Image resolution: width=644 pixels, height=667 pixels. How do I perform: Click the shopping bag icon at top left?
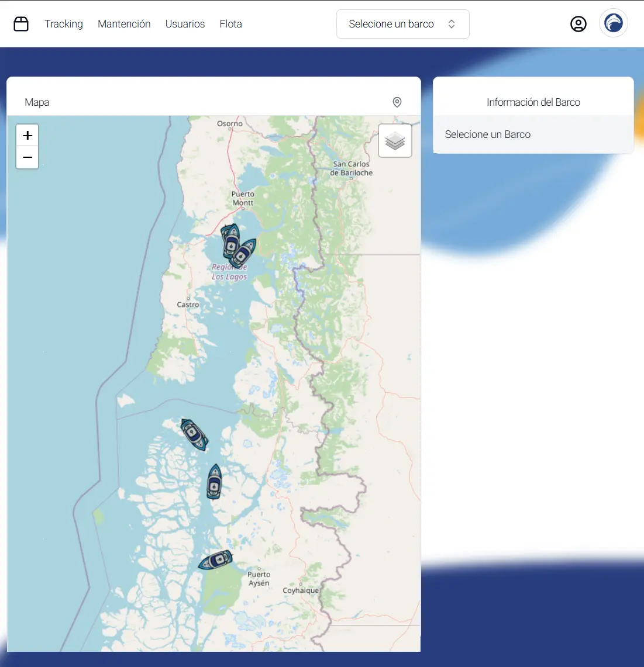tap(21, 23)
